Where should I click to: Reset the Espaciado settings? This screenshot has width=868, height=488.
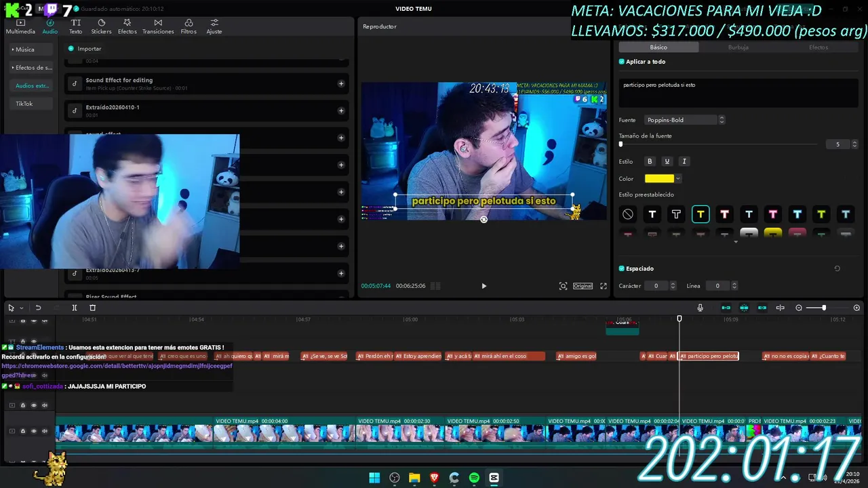(837, 268)
